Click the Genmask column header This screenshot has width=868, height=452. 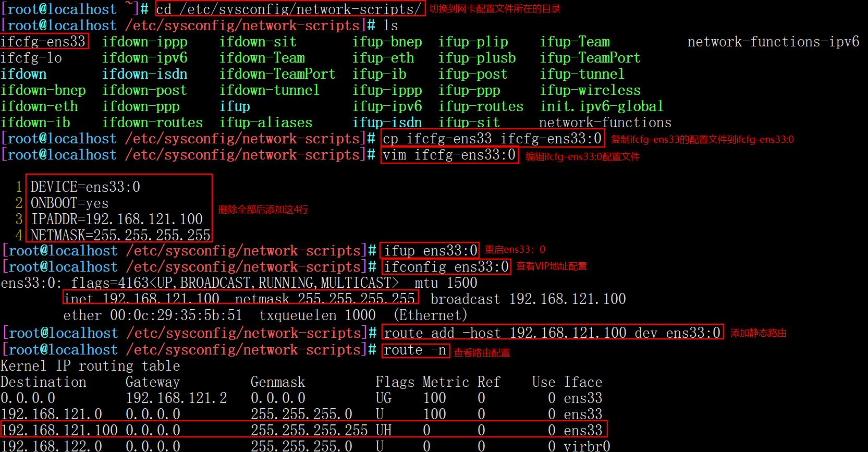coord(278,382)
